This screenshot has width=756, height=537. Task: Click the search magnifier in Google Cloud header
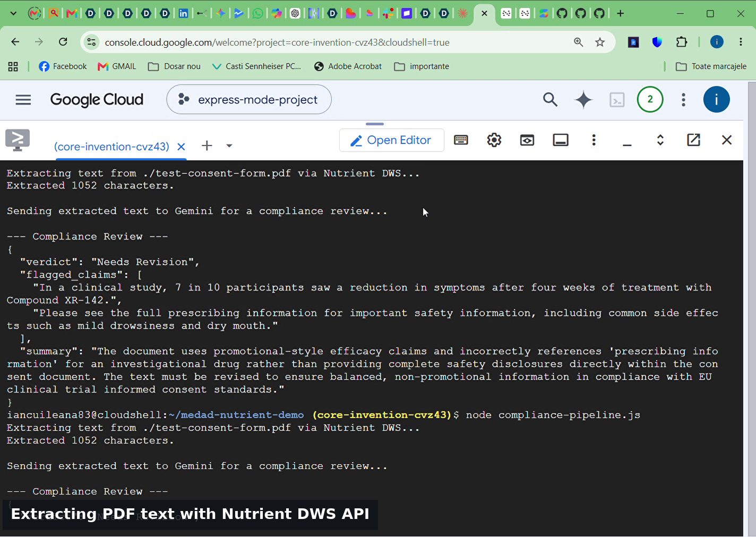coord(551,100)
